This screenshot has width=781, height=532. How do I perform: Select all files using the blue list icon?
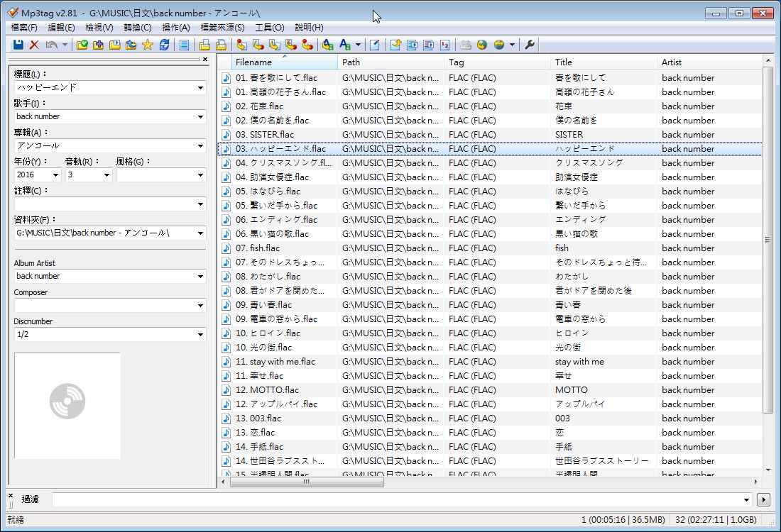(185, 45)
